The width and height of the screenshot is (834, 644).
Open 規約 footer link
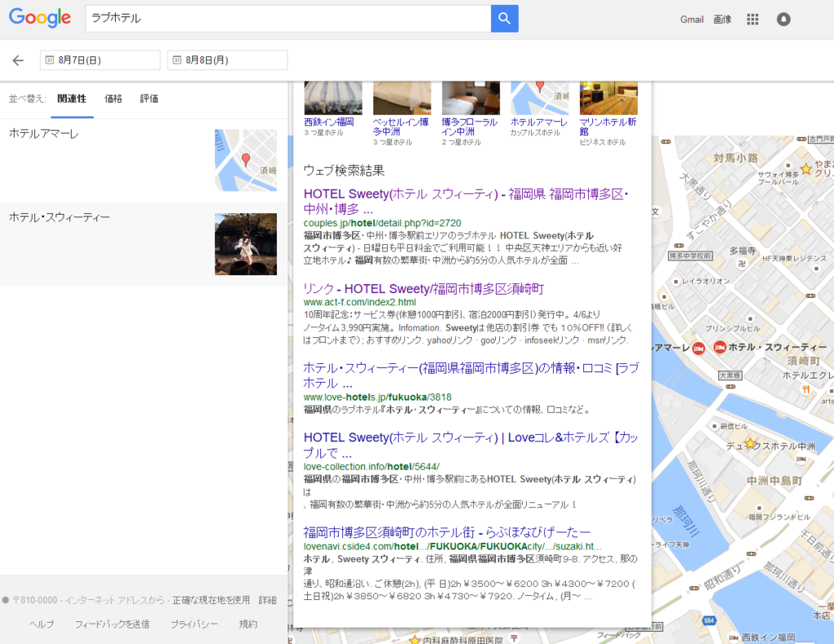click(248, 624)
